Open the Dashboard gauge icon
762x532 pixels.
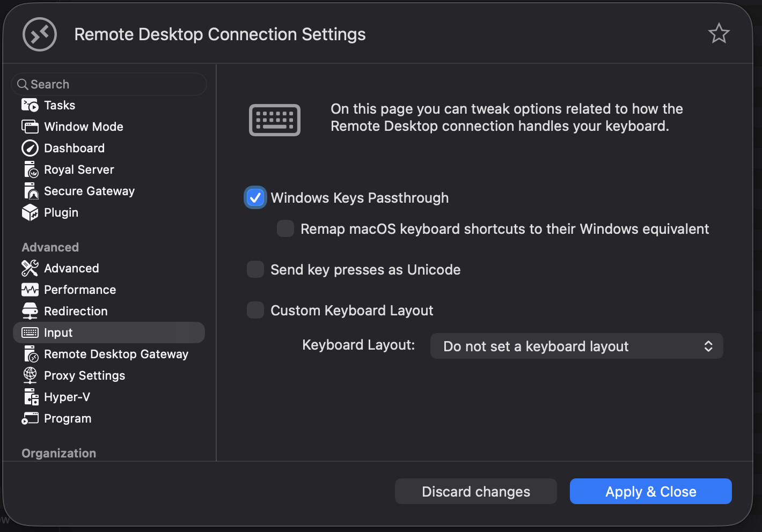pos(30,148)
